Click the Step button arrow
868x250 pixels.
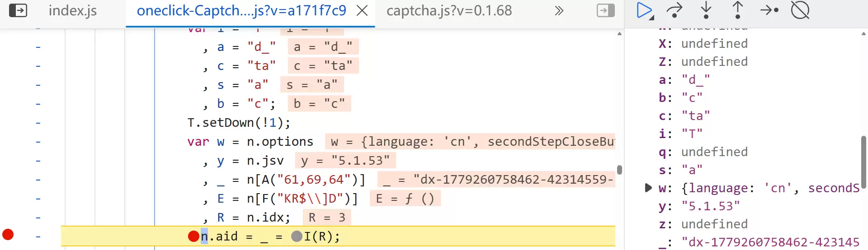(769, 10)
